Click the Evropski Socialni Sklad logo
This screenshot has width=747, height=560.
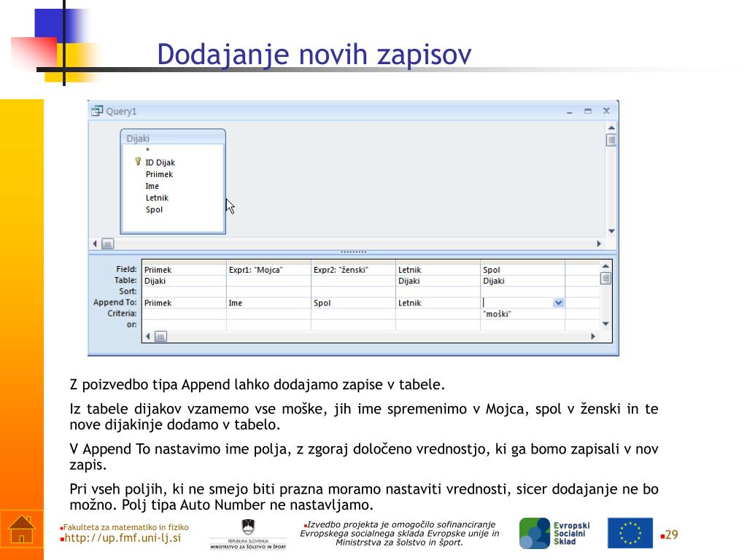554,533
